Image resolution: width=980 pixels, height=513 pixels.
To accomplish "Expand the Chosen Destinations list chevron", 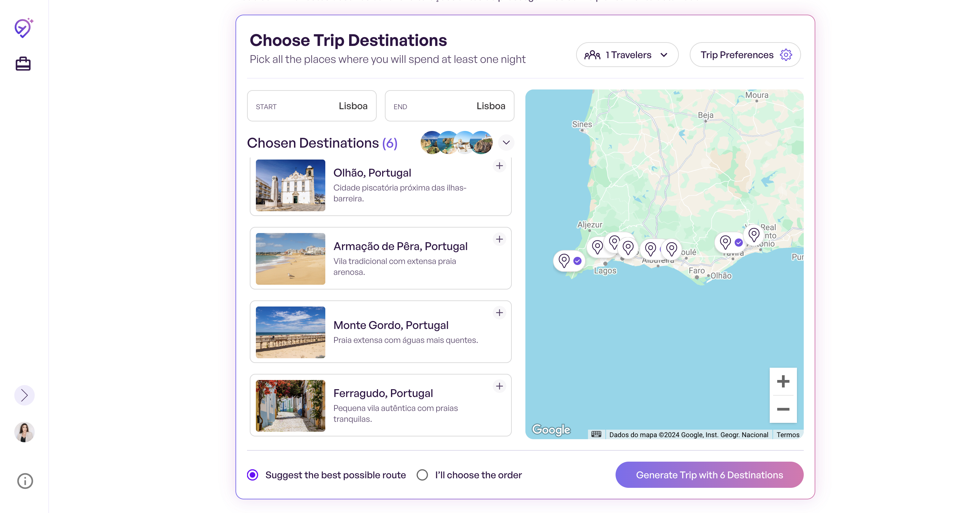I will (x=506, y=142).
